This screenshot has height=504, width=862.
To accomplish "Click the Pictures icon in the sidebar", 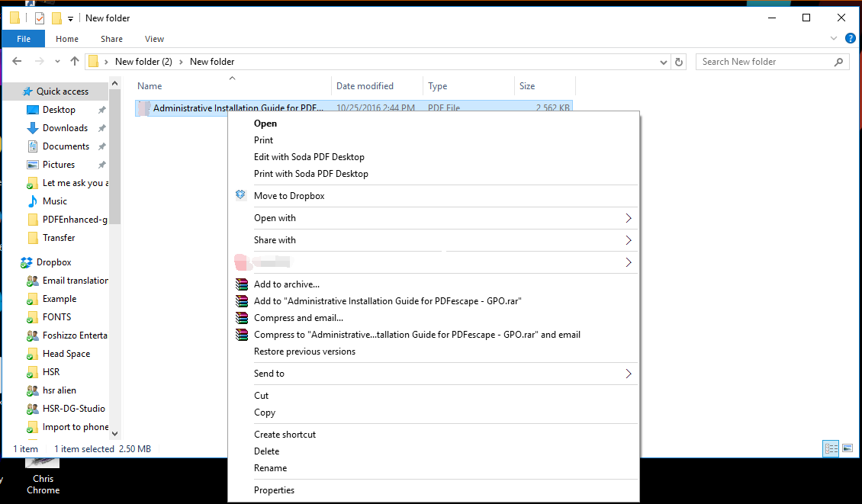I will tap(33, 165).
